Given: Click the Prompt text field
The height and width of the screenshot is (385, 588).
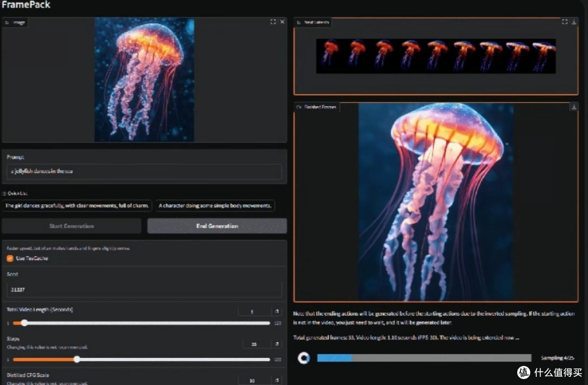Looking at the screenshot, I should tap(144, 171).
